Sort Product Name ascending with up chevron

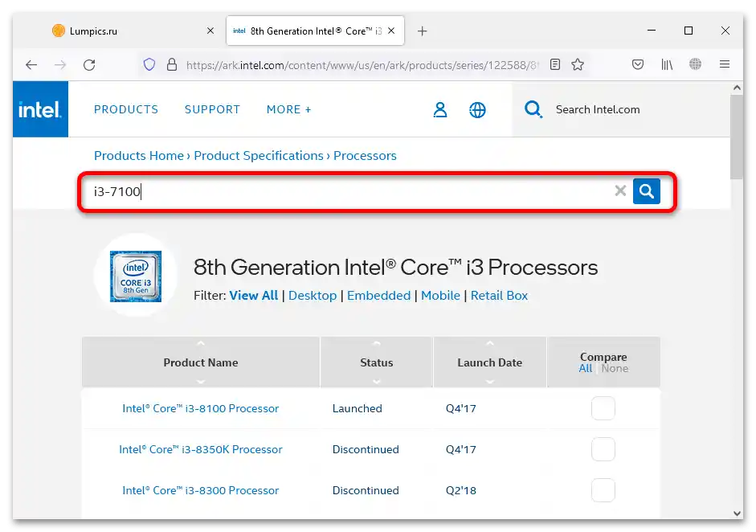(x=201, y=343)
